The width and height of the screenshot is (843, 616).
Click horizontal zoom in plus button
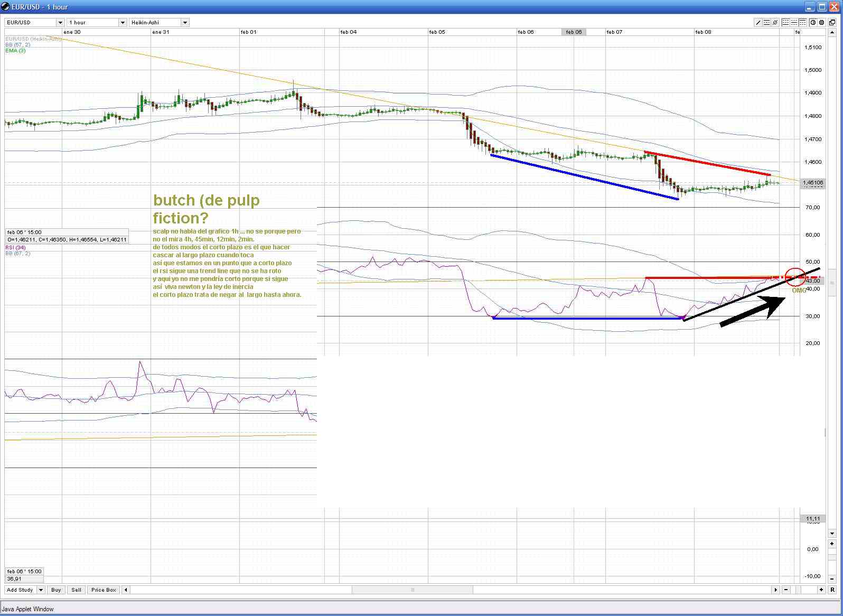[821, 590]
